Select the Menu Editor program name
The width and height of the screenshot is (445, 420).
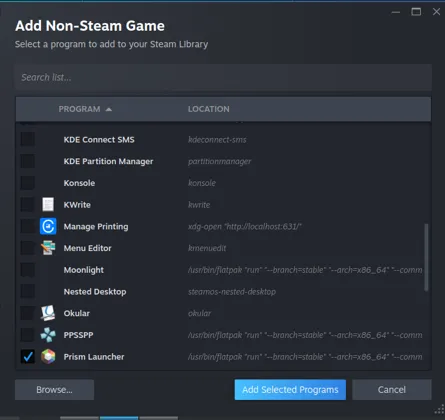[87, 248]
